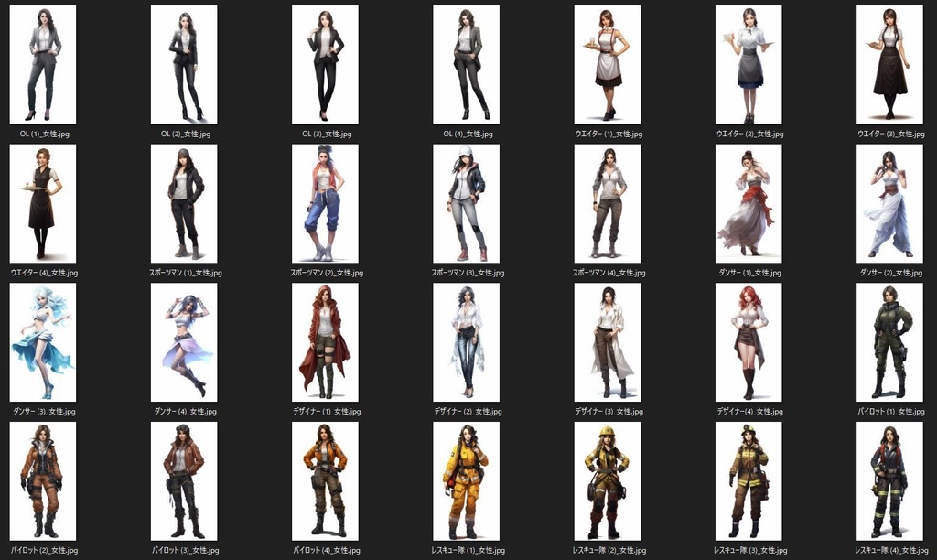Select the レスキュー隊 (1)_女性.jpg thumbnail

click(x=466, y=481)
